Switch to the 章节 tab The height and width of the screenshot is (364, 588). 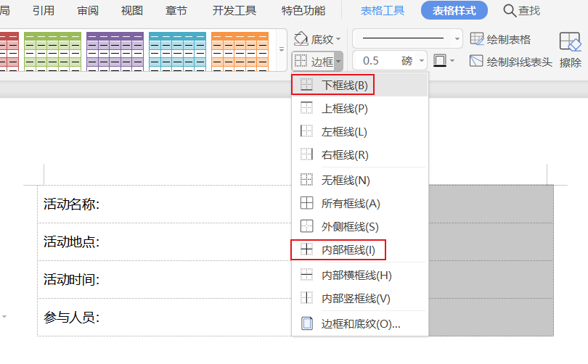(176, 10)
